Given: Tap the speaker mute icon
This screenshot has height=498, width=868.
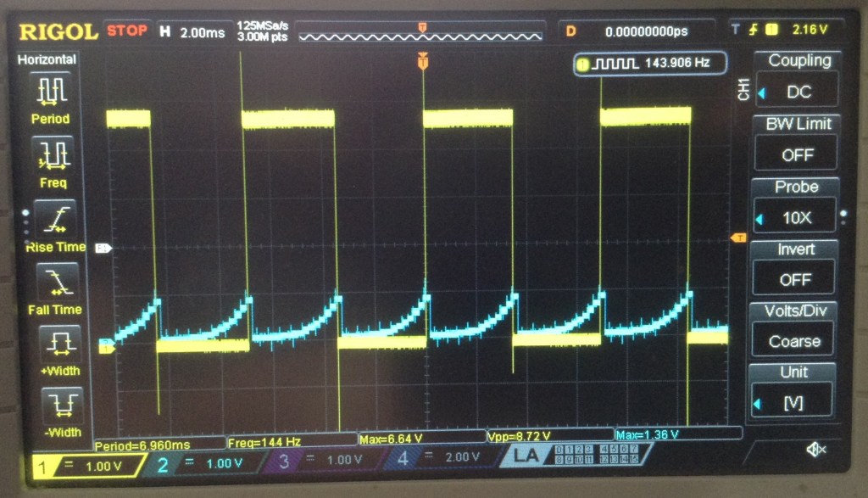Looking at the screenshot, I should [x=816, y=450].
